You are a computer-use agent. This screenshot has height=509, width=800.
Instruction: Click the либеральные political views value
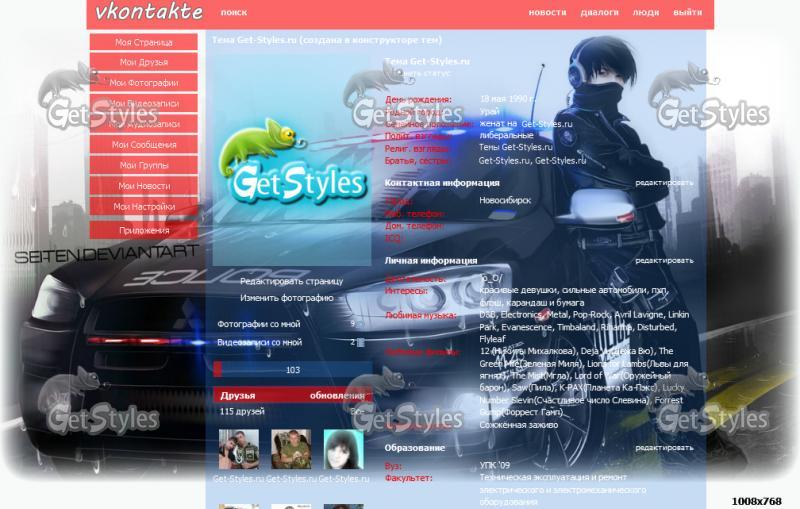506,135
